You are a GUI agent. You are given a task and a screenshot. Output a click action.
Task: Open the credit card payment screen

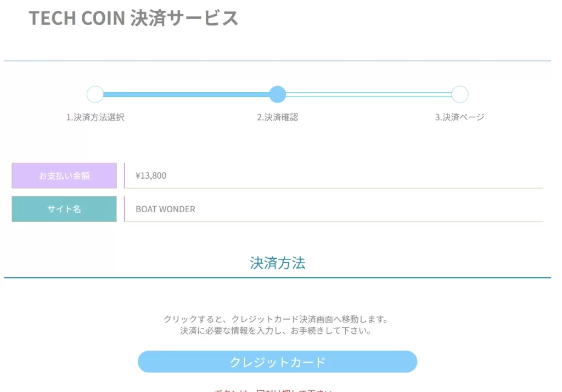click(278, 361)
